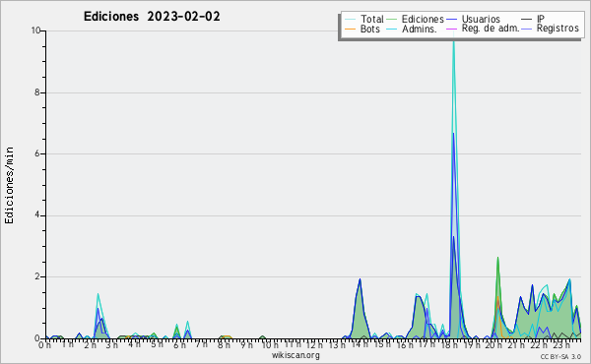Click the 'CC BY-SA 3.0' license text
The image size is (591, 364).
point(560,357)
